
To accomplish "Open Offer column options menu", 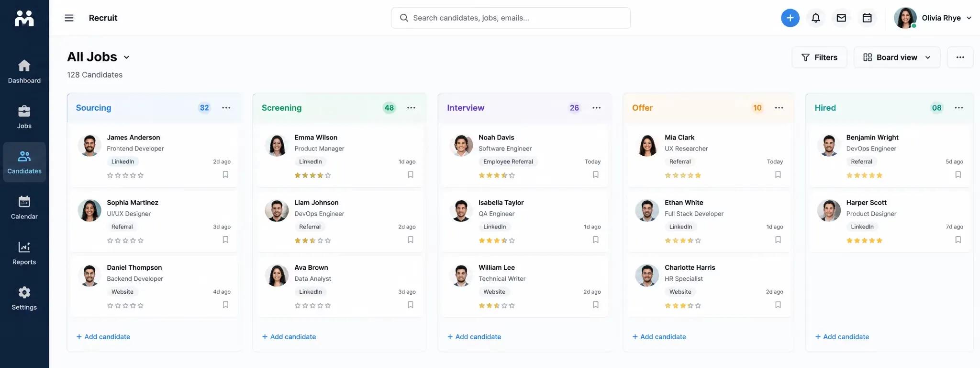I will pyautogui.click(x=779, y=108).
